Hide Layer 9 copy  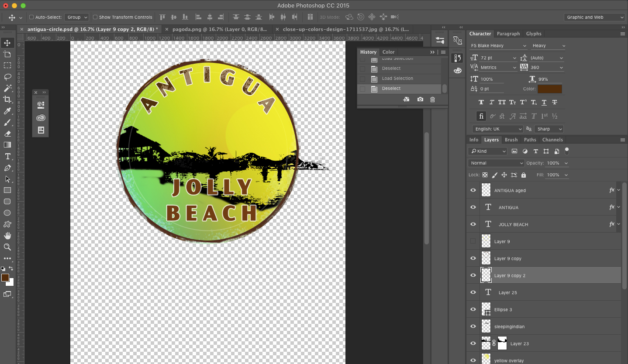pos(473,258)
